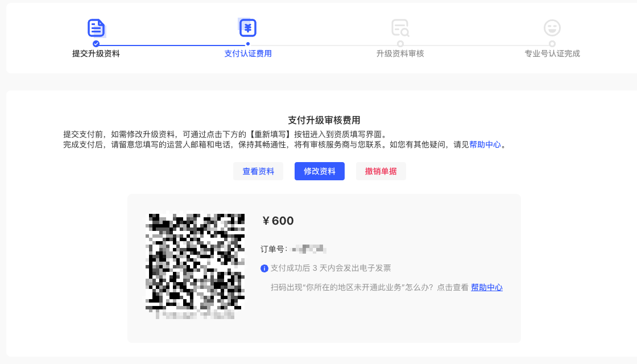Click the blurred order number value

coord(309,249)
